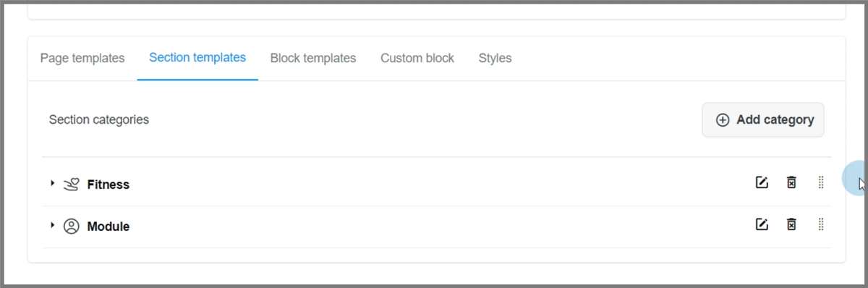Select the Fitness category name
This screenshot has height=288, width=868.
(x=109, y=185)
